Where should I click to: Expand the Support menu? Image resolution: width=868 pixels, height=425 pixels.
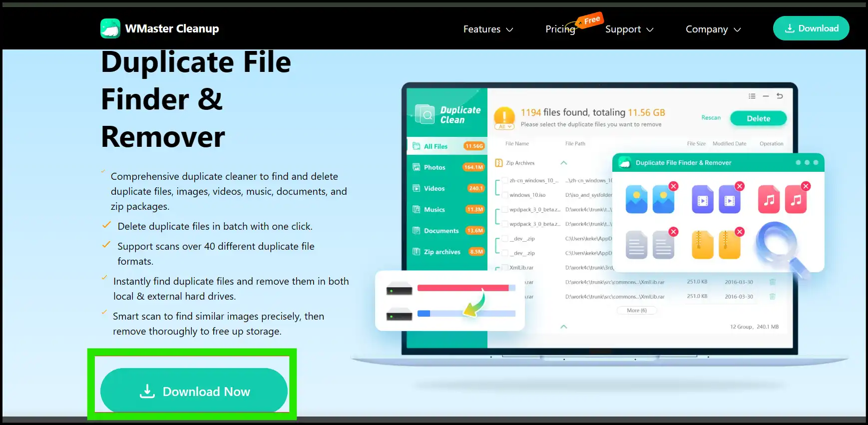coord(629,29)
